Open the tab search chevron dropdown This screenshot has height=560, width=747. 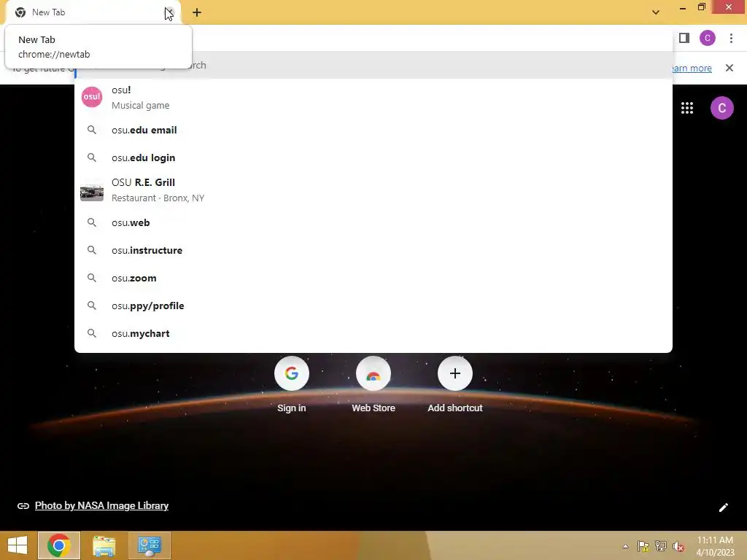(656, 12)
